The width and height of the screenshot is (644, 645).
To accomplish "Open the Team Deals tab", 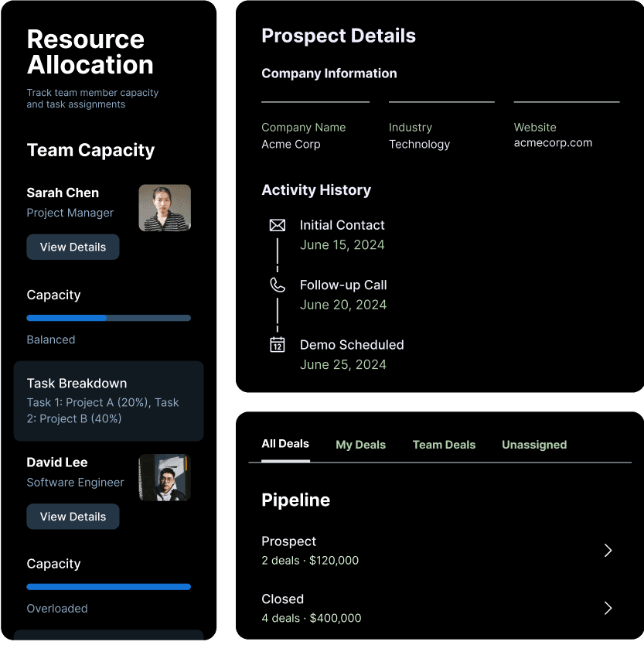I will [444, 445].
